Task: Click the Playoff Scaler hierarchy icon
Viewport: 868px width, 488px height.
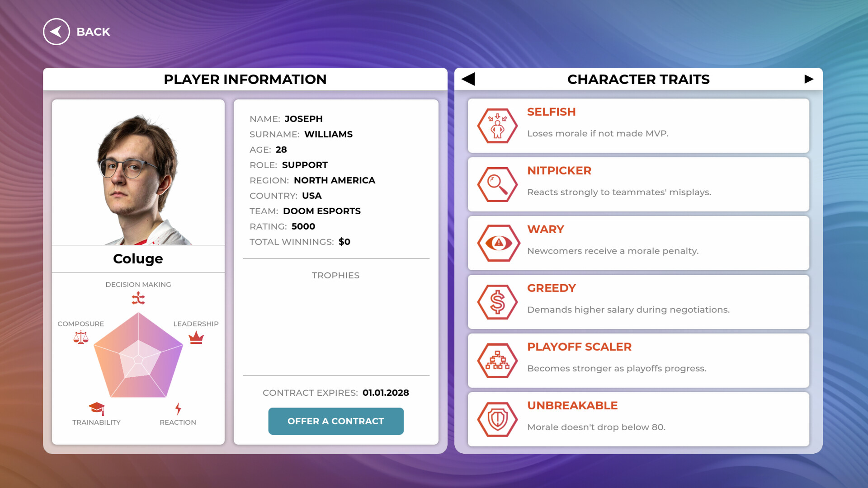Action: pyautogui.click(x=497, y=361)
